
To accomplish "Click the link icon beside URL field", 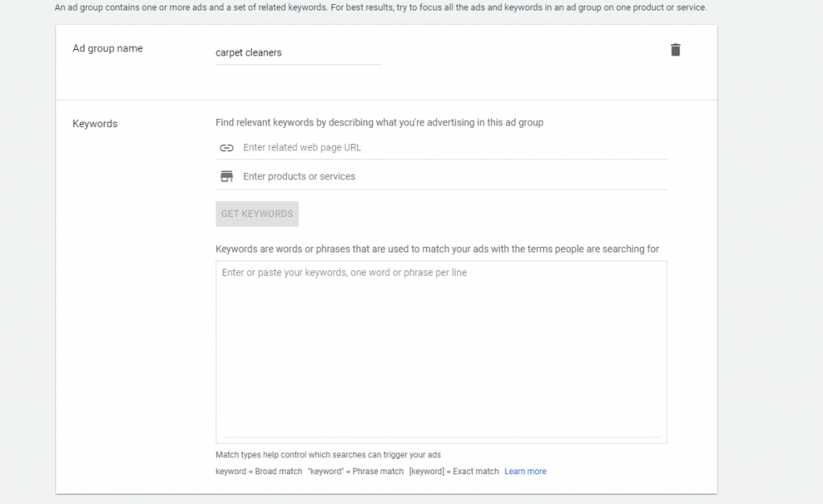I will pos(227,148).
